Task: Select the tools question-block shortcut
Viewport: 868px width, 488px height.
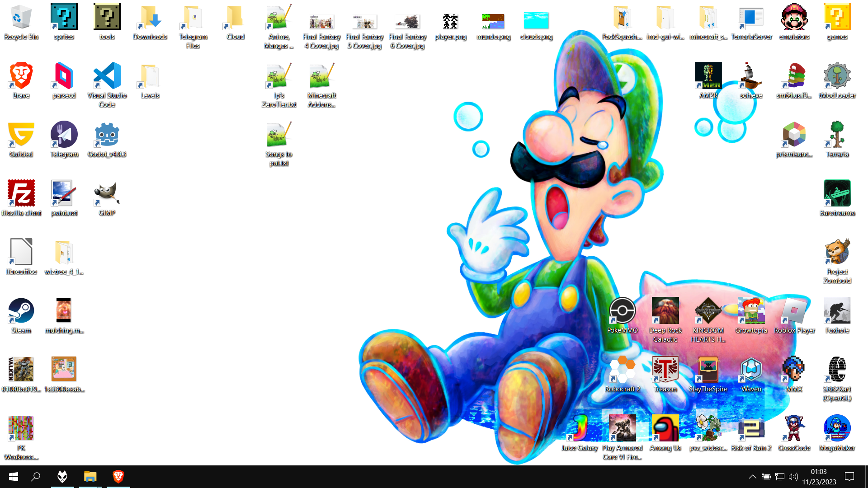Action: click(x=107, y=22)
